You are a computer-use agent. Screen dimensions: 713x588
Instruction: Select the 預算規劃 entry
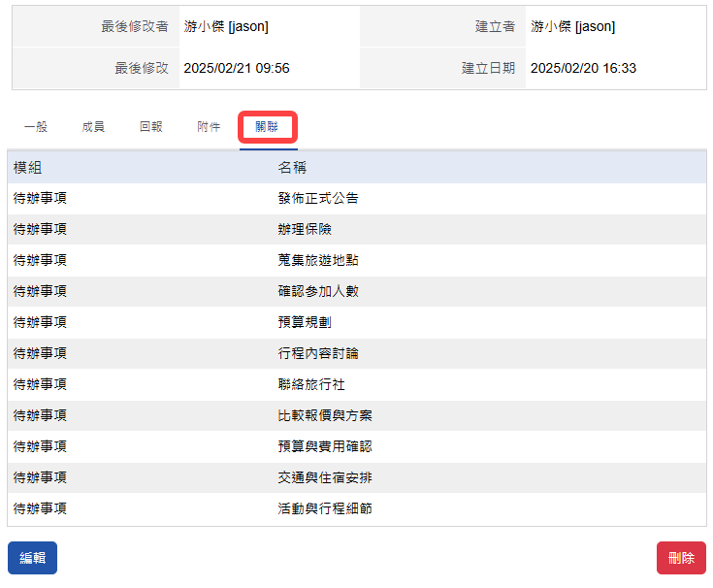tap(305, 322)
